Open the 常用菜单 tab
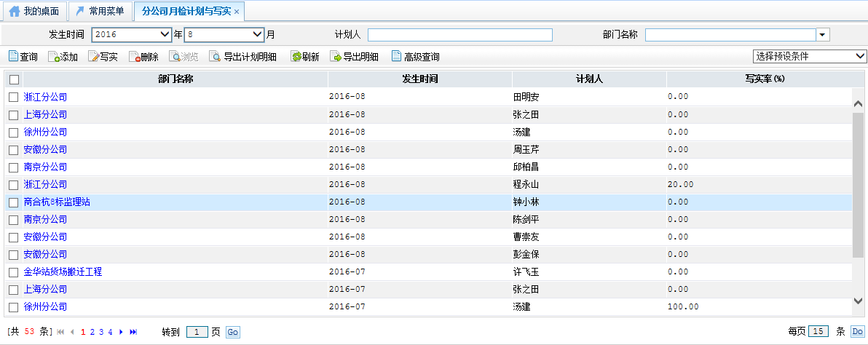The width and height of the screenshot is (868, 345). pos(100,11)
